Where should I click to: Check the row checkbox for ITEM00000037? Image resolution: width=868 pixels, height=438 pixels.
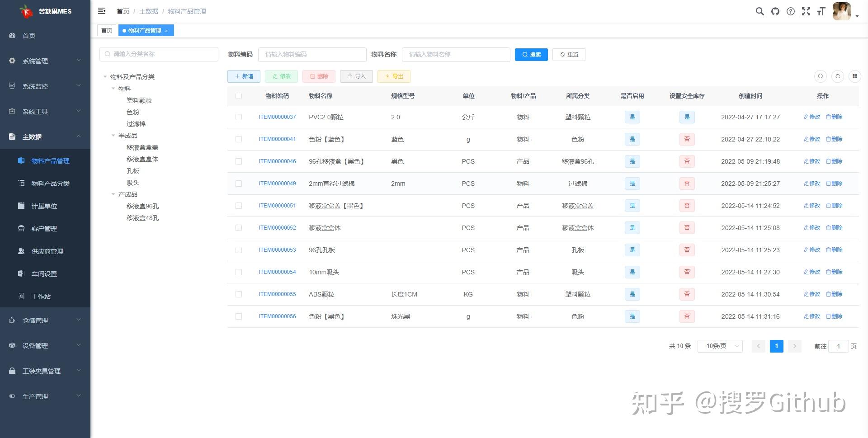(239, 117)
